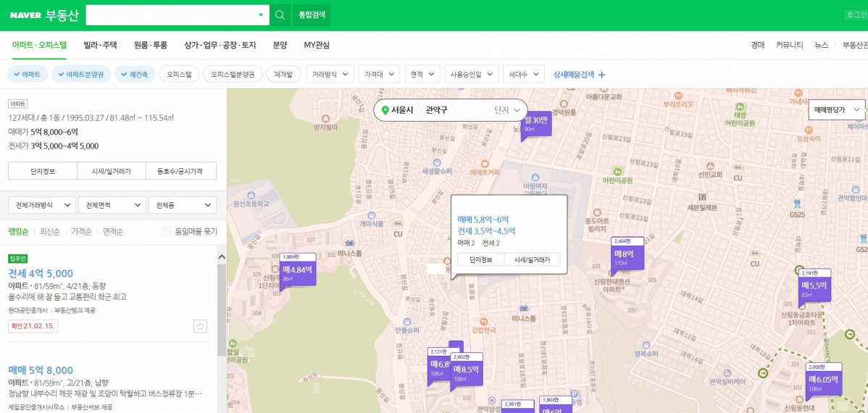
Task: Click the 월 30만 map marker
Action: (536, 123)
